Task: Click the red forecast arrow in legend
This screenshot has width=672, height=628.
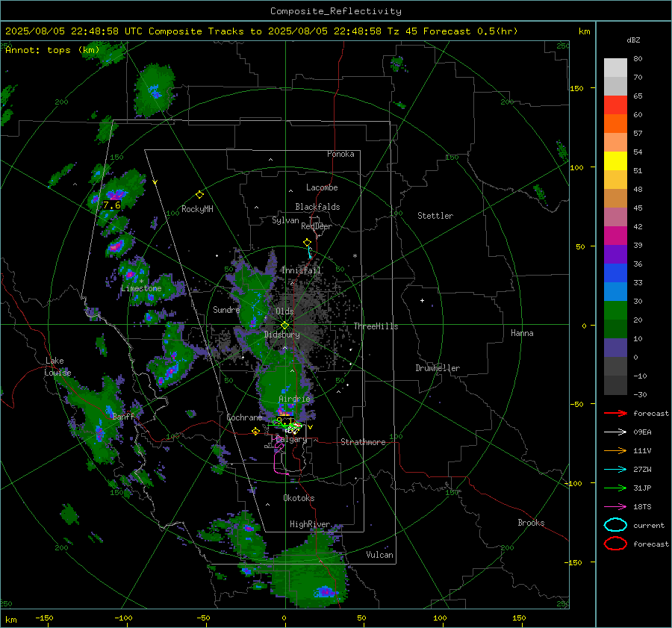Action: point(615,413)
